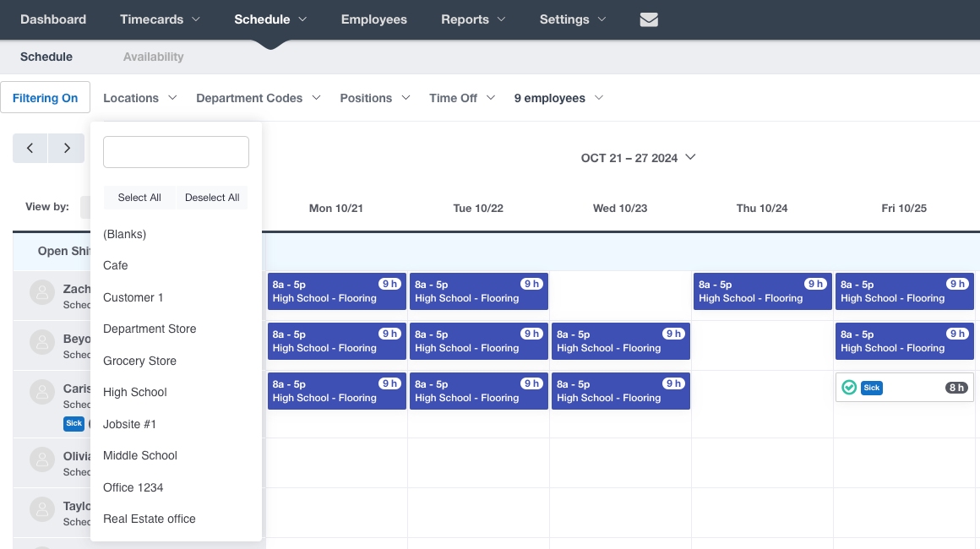Open the messages envelope icon

click(649, 20)
